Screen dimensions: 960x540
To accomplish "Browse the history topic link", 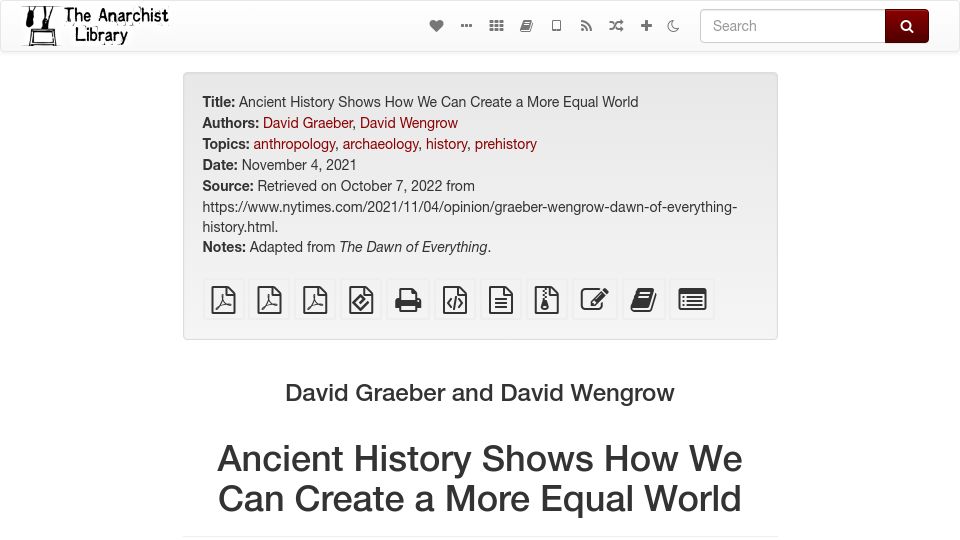I will (x=446, y=144).
